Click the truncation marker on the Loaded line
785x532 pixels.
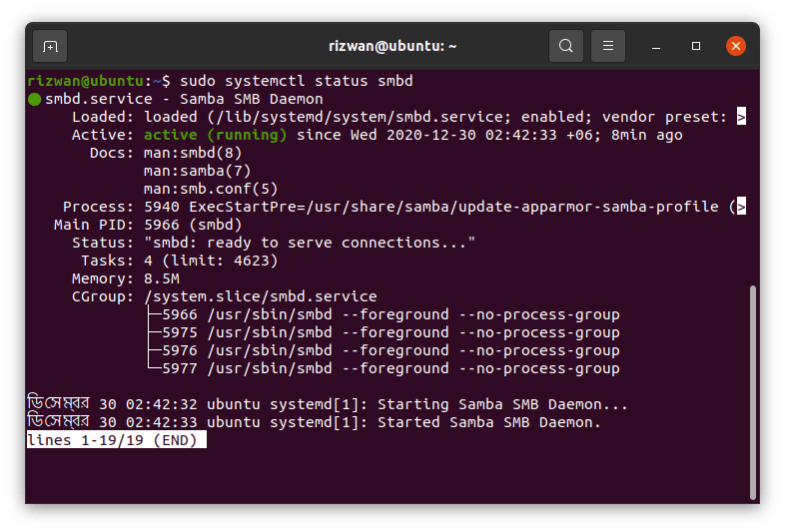[x=741, y=117]
